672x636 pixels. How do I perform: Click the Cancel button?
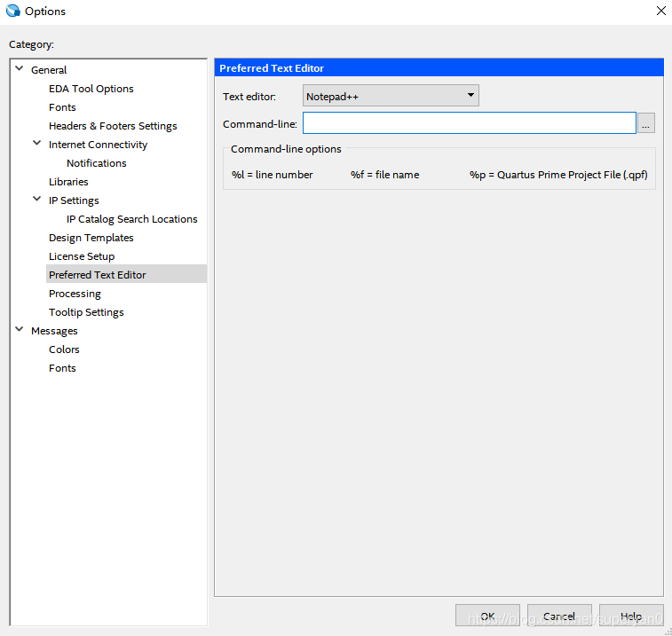click(x=559, y=616)
